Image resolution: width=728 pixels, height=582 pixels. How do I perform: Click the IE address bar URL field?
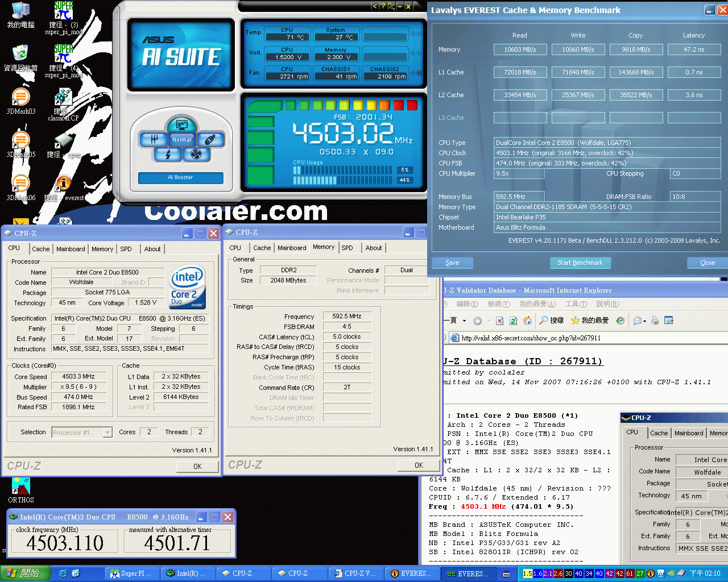click(589, 338)
